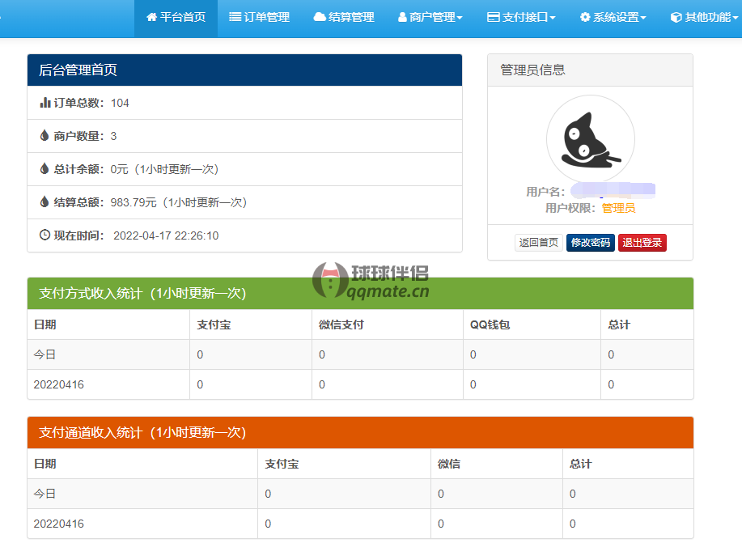Click the home icon in navbar
The width and height of the screenshot is (742, 560).
coord(151,17)
